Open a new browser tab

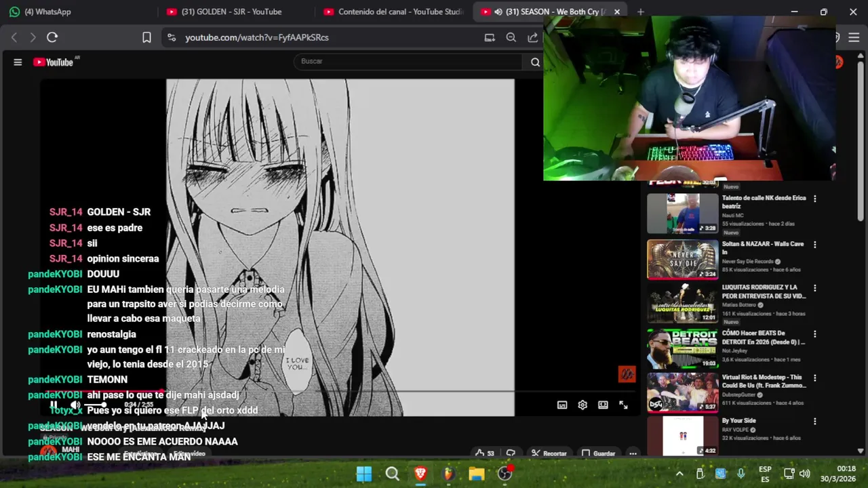click(640, 12)
